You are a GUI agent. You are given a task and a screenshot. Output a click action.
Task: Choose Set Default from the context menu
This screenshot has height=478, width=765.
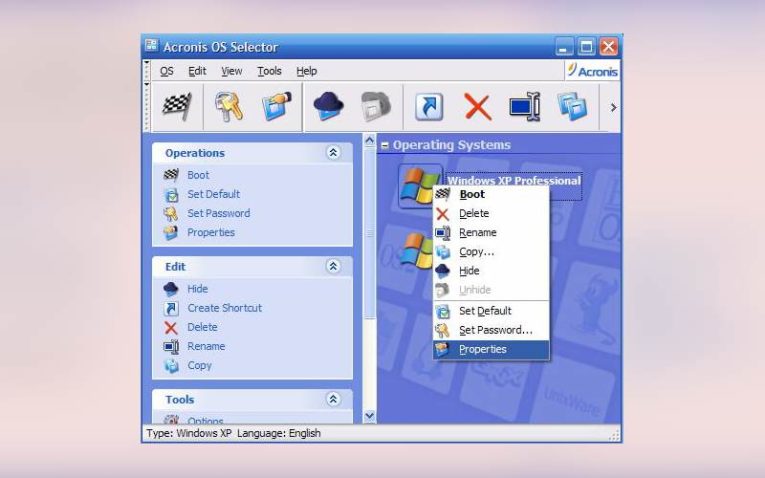(x=491, y=311)
